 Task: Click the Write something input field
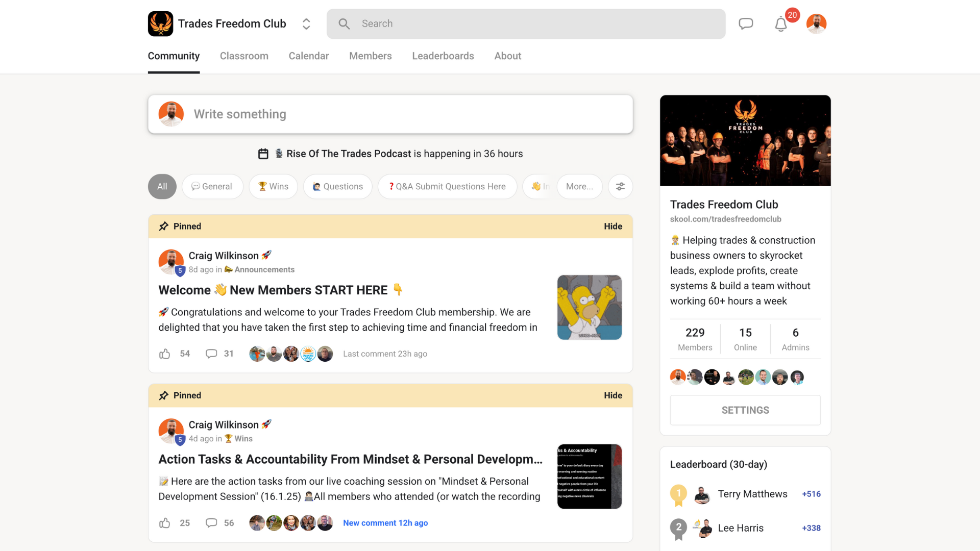[390, 114]
